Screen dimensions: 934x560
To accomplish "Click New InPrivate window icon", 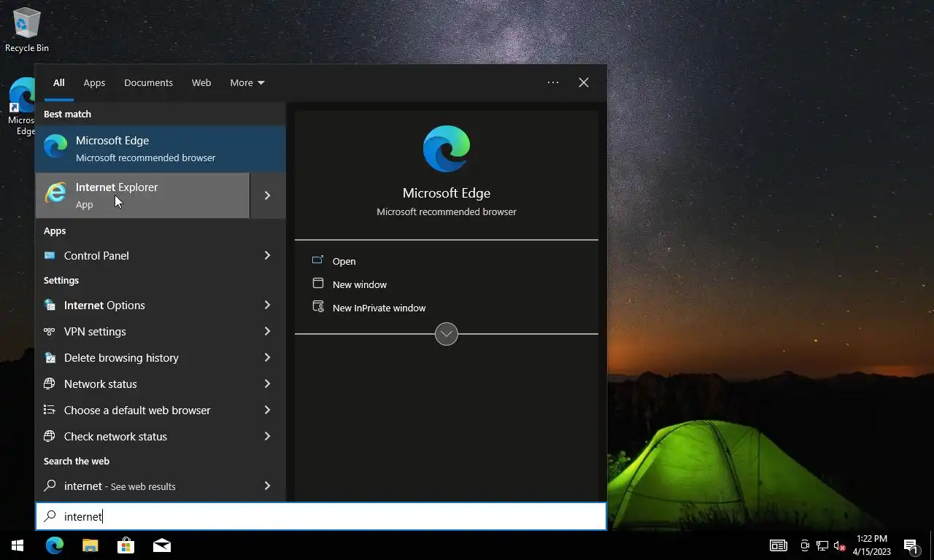I will 317,307.
